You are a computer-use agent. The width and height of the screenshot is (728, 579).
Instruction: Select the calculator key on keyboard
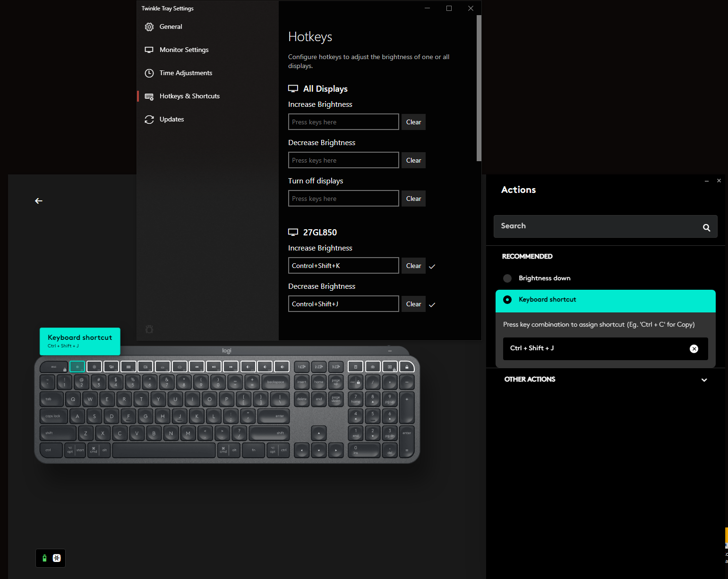[x=356, y=367]
